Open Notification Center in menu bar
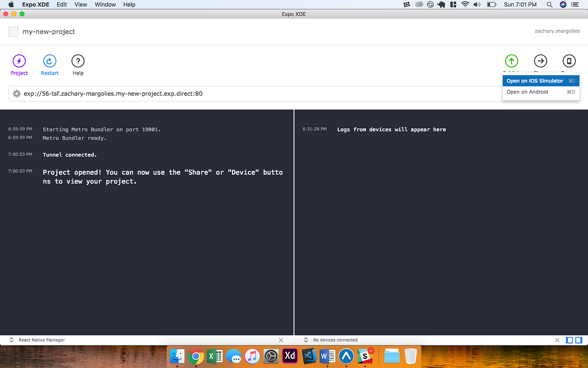 576,4
